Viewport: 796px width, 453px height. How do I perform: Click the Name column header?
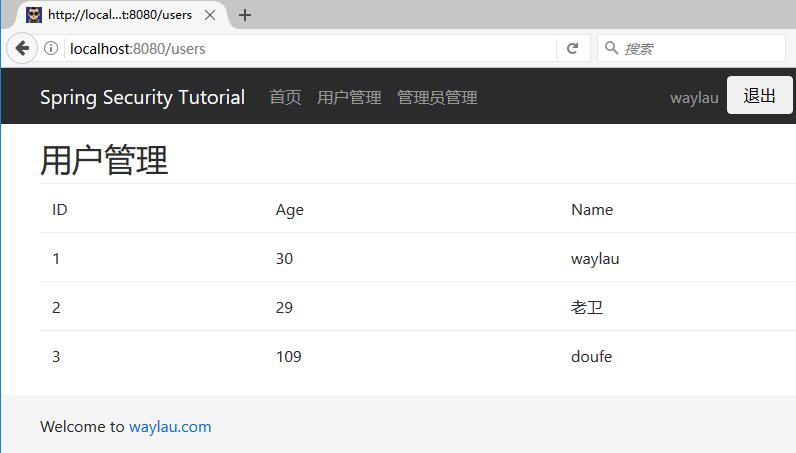(592, 209)
